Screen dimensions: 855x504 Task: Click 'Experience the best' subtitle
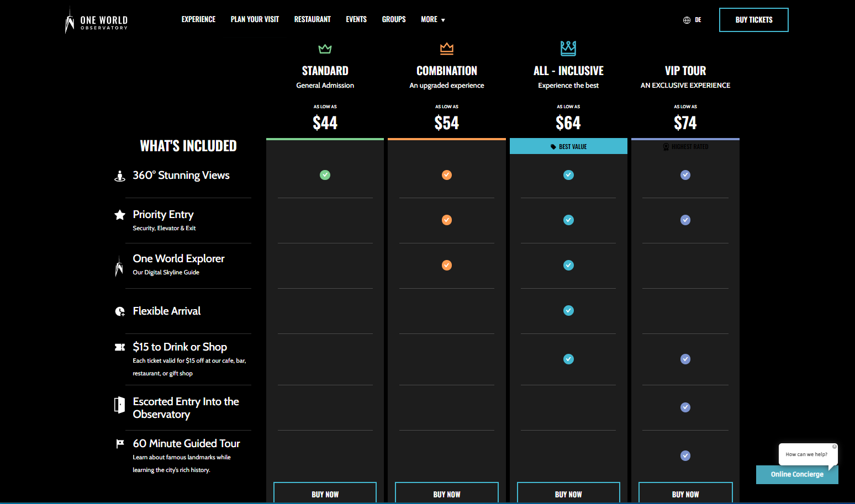[x=568, y=86]
